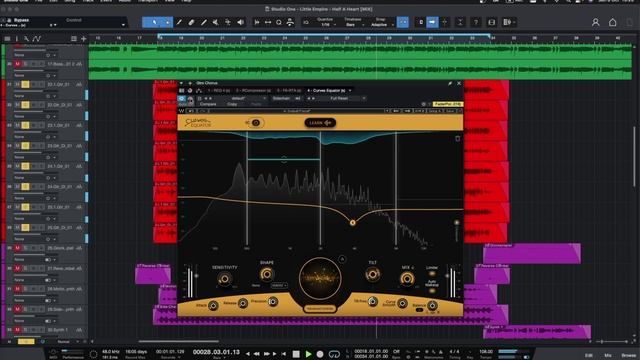This screenshot has height=360, width=640.
Task: Select the EQ band node on curve
Action: coord(353,222)
